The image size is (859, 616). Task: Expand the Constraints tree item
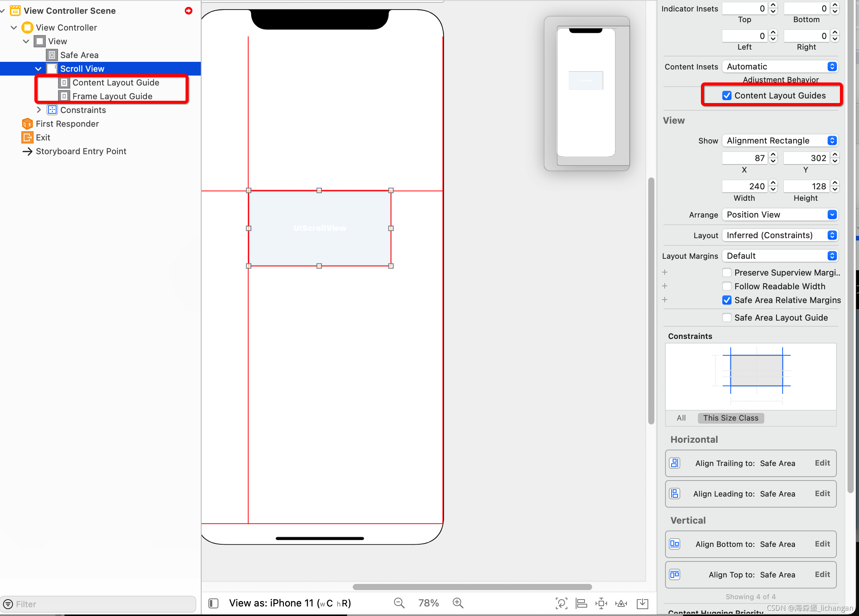coord(39,110)
